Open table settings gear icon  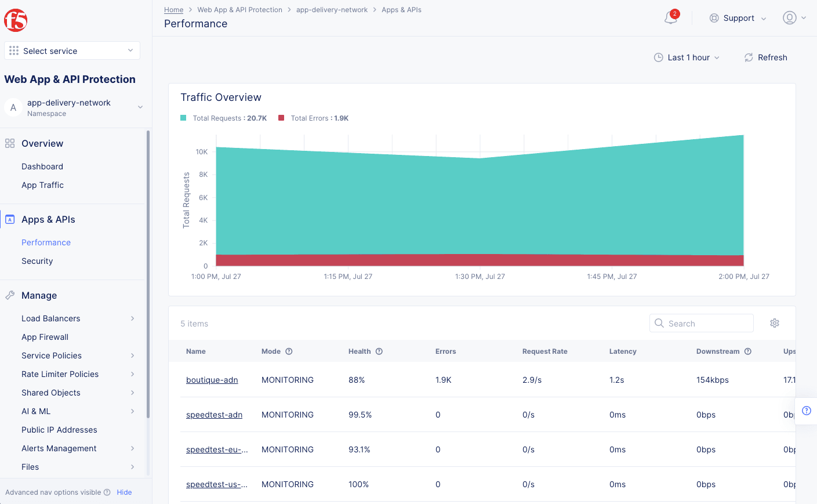774,323
